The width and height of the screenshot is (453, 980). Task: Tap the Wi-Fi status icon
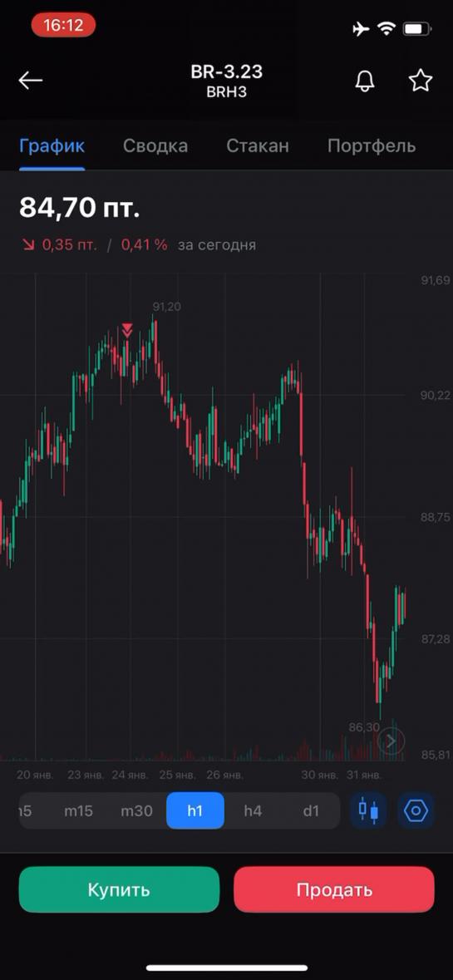pyautogui.click(x=387, y=29)
